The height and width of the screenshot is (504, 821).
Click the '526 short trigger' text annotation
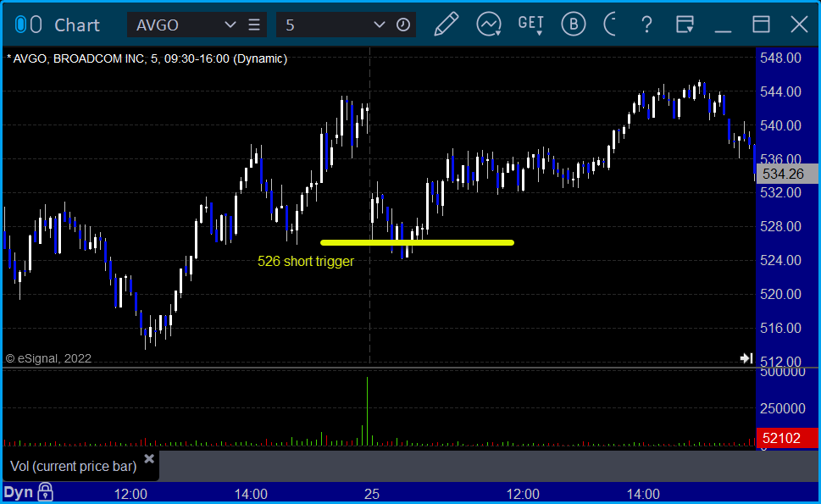coord(306,261)
